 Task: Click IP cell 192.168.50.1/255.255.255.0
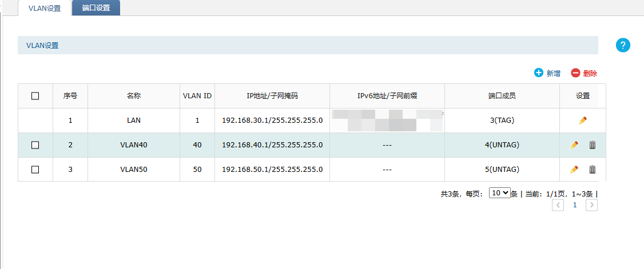pos(272,170)
